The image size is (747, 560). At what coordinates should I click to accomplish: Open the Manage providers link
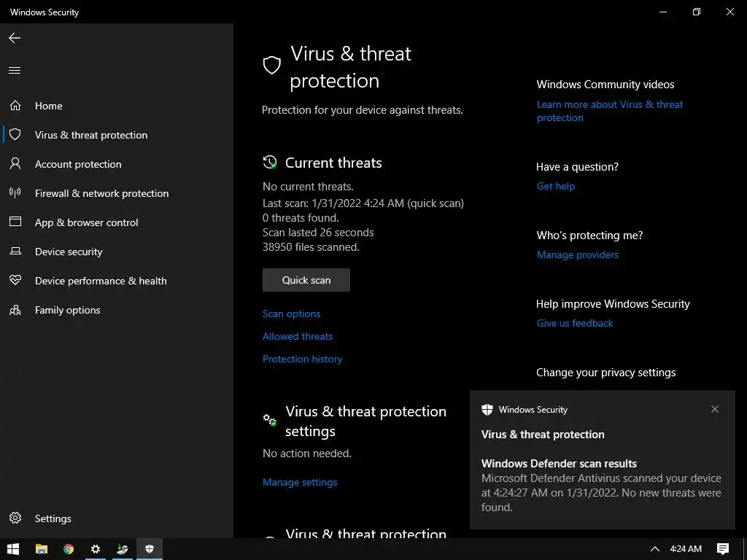click(x=577, y=254)
